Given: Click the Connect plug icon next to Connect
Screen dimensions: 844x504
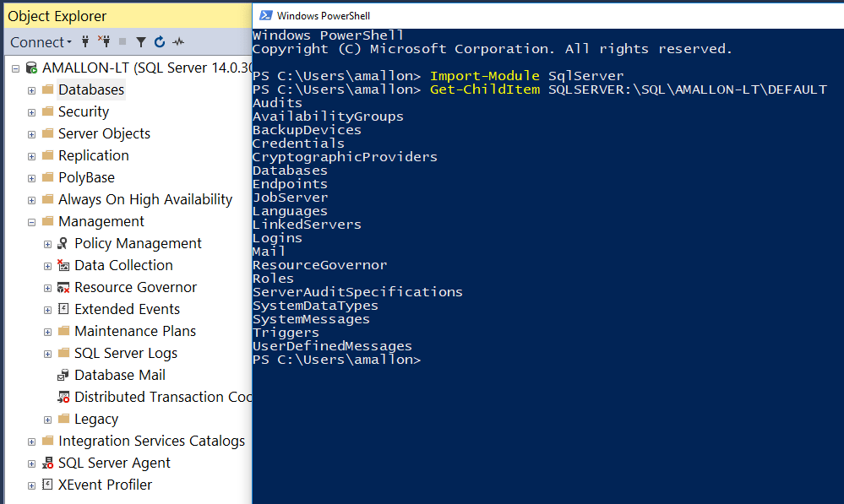Looking at the screenshot, I should [x=85, y=41].
